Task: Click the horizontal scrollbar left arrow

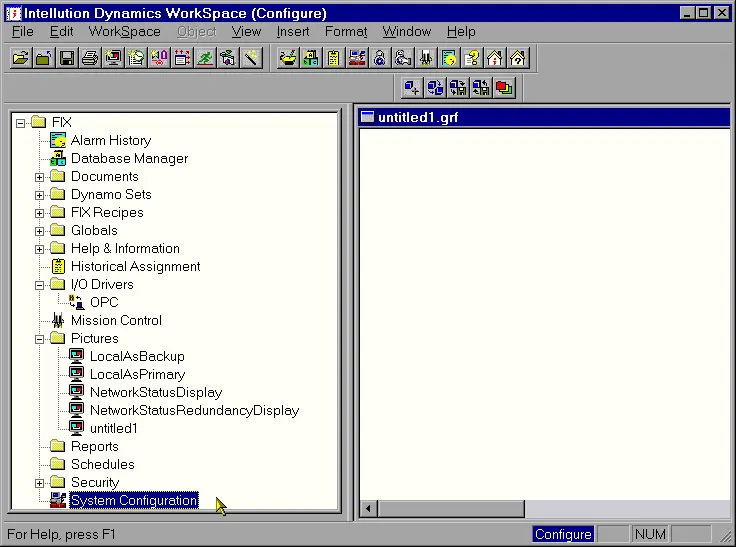Action: pos(368,508)
